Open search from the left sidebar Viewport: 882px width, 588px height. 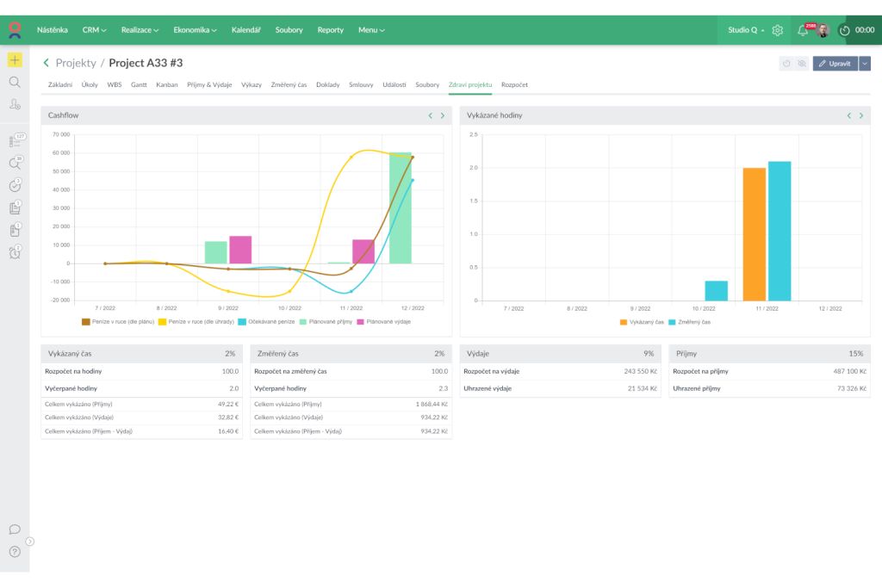click(x=15, y=83)
